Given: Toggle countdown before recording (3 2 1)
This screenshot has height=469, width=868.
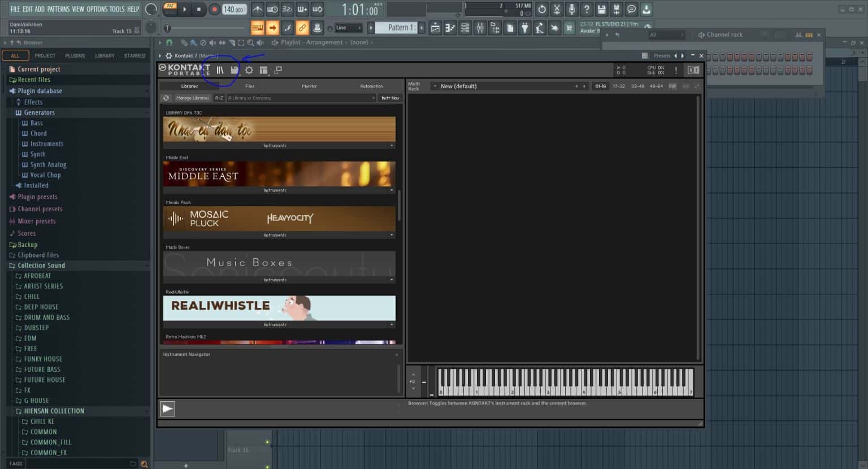Looking at the screenshot, I should (287, 9).
